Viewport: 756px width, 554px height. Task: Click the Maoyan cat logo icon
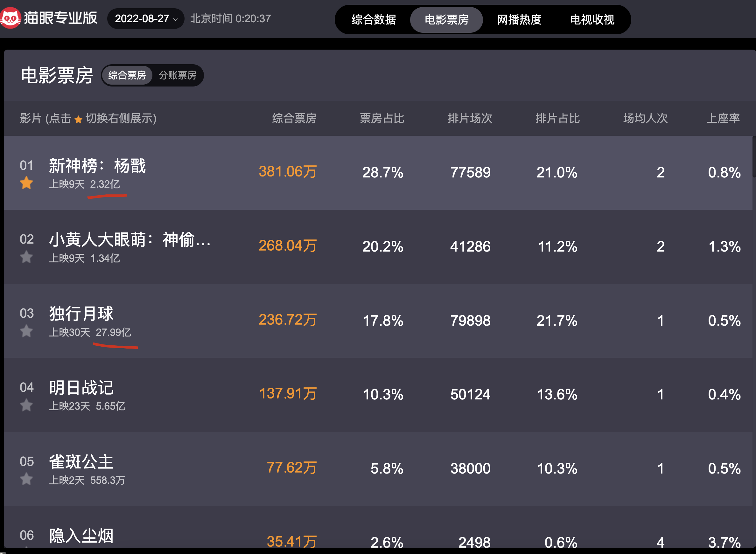(x=11, y=18)
